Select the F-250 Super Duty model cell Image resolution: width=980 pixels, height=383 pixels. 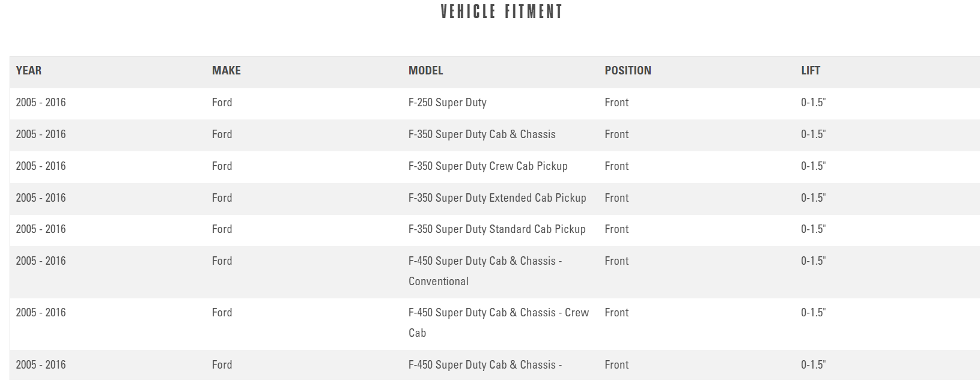pyautogui.click(x=447, y=103)
